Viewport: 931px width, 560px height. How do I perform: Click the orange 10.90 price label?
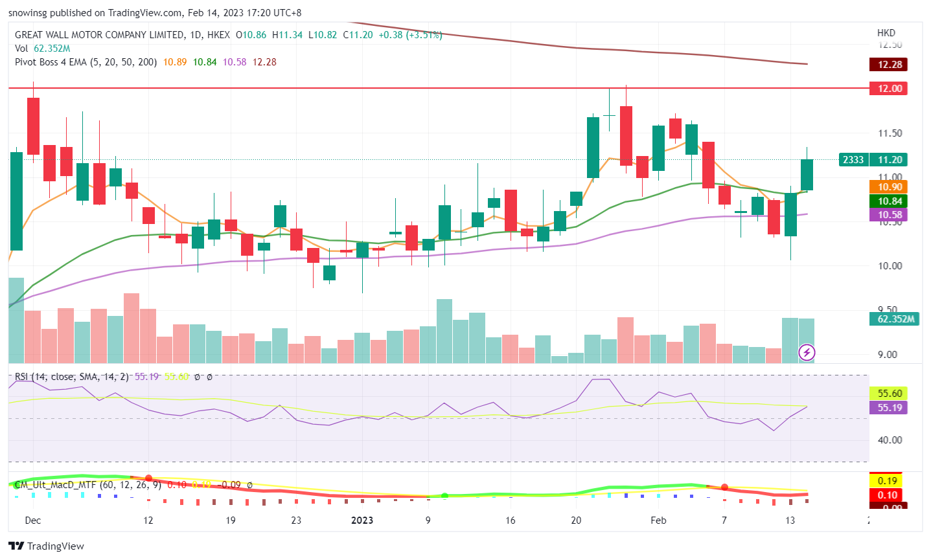pos(889,186)
